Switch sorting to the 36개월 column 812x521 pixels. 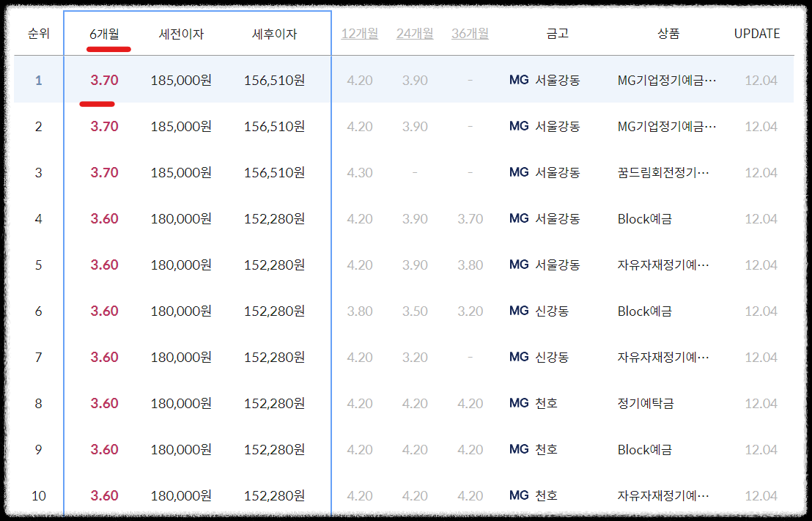469,33
